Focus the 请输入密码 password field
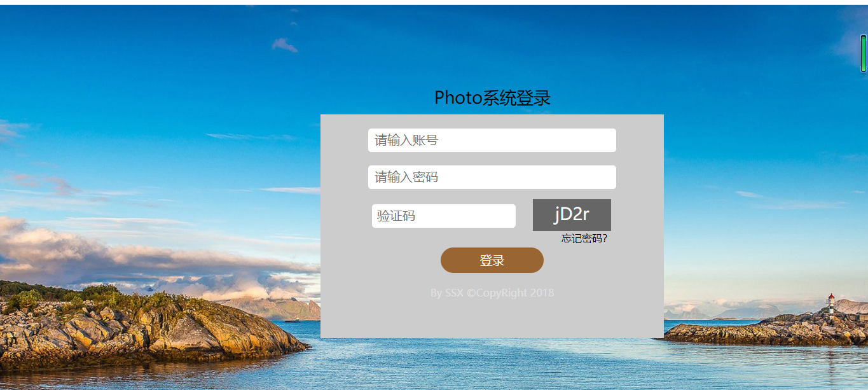 click(x=492, y=177)
